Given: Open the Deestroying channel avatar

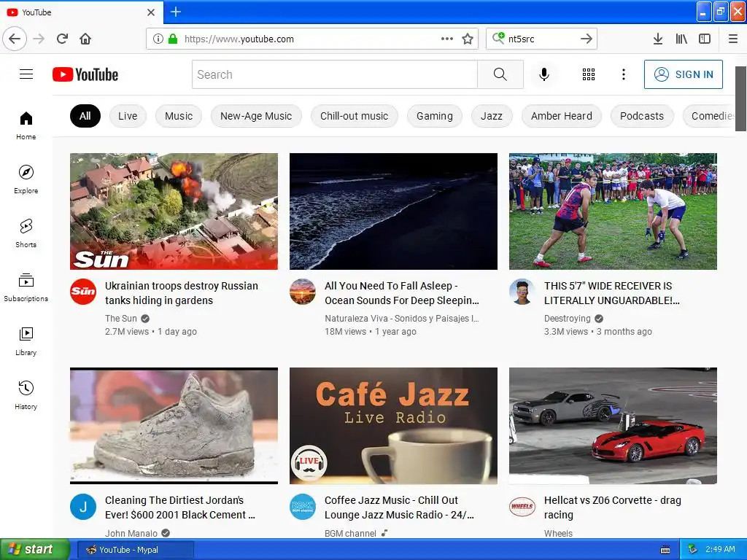Looking at the screenshot, I should point(522,292).
